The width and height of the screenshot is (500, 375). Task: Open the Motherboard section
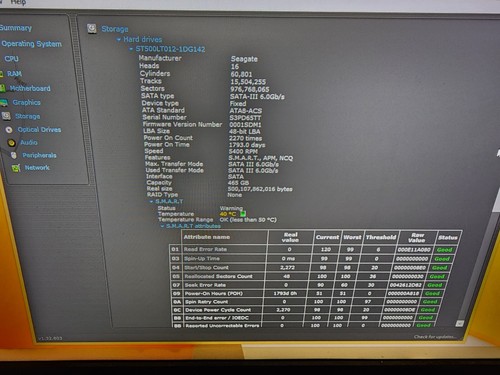click(30, 88)
